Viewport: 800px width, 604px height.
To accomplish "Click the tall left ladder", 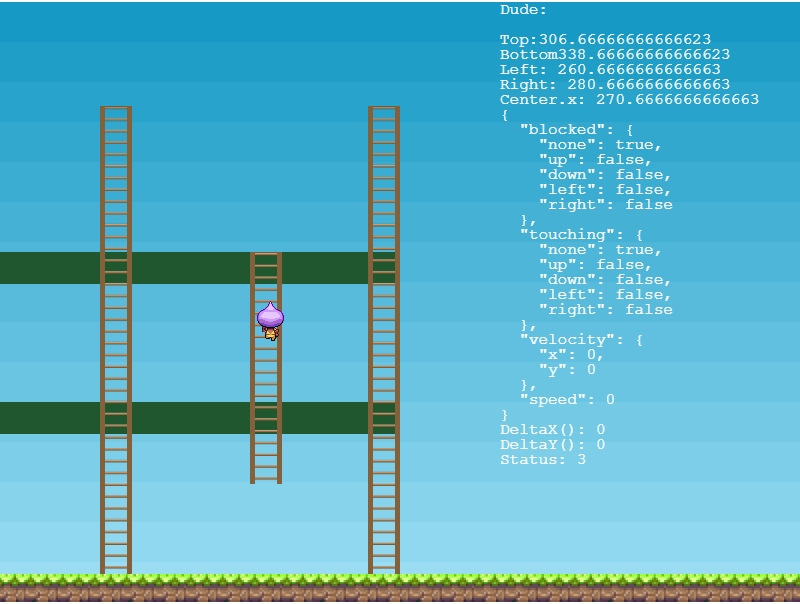I will pos(116,340).
